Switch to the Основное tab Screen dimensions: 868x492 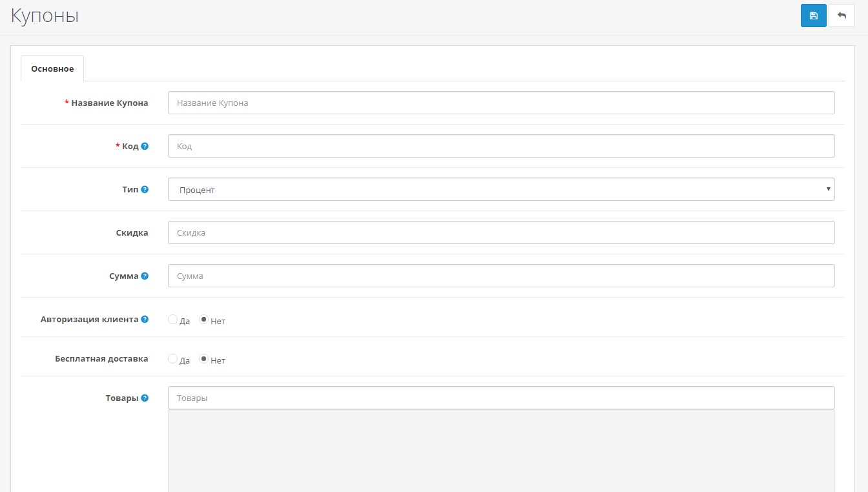point(52,68)
